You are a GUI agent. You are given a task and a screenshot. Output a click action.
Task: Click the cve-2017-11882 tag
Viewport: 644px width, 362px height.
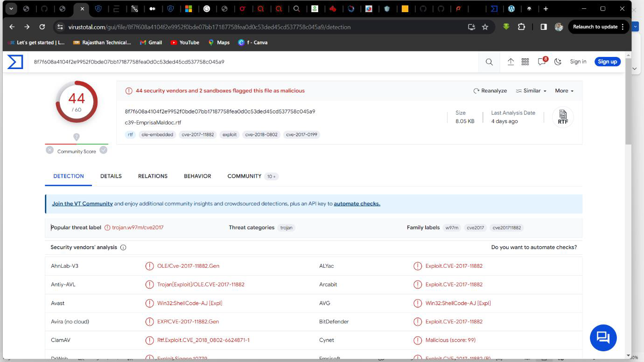pos(197,135)
